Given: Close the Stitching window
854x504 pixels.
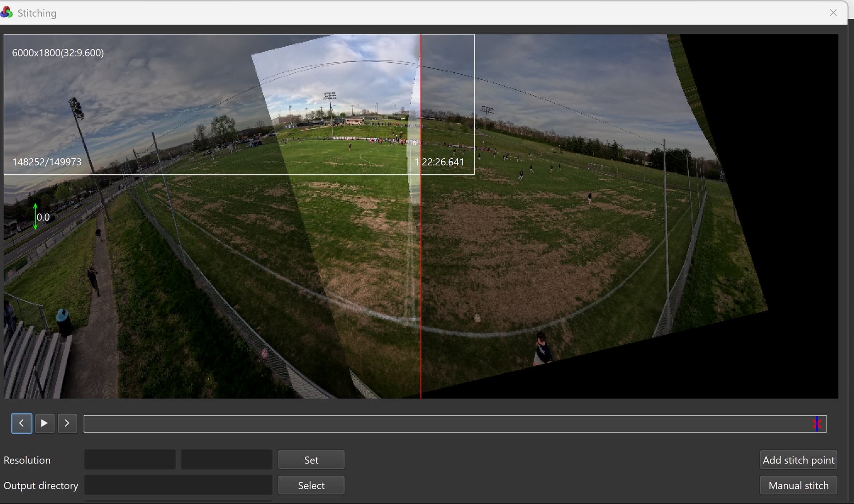Looking at the screenshot, I should tap(833, 12).
